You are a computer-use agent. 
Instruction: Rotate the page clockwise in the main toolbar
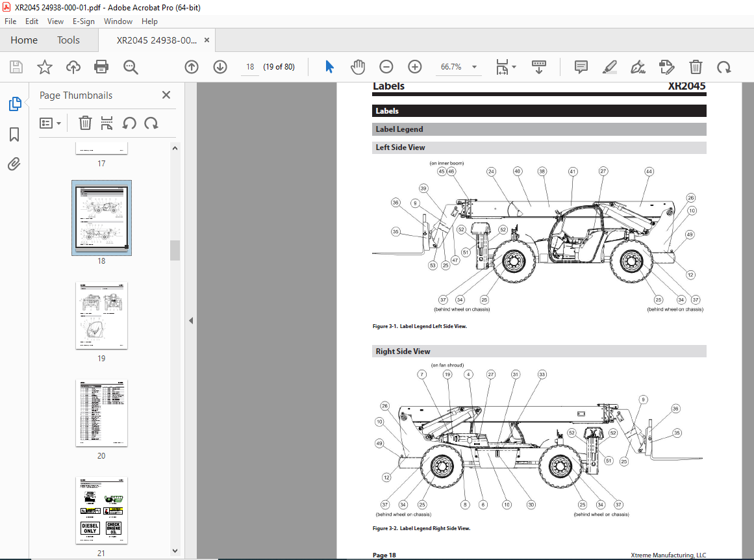pos(723,67)
